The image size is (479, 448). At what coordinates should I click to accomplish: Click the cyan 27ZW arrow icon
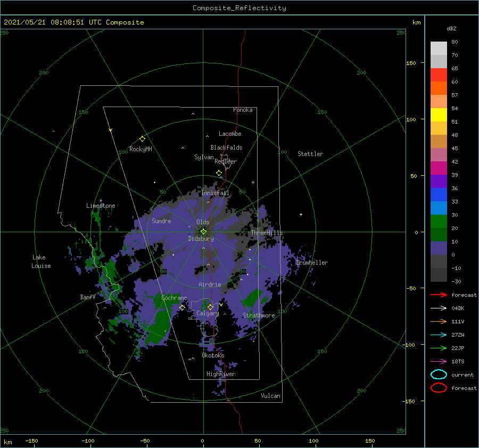pyautogui.click(x=439, y=335)
